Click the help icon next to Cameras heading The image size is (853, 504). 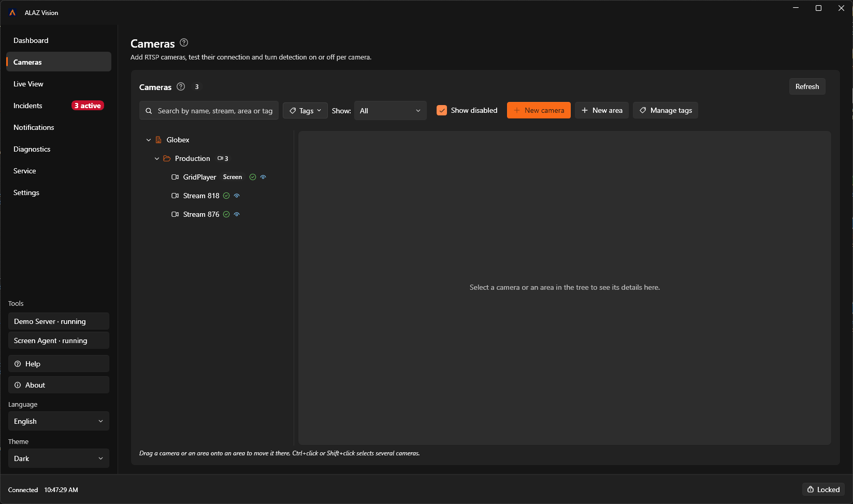pyautogui.click(x=184, y=43)
